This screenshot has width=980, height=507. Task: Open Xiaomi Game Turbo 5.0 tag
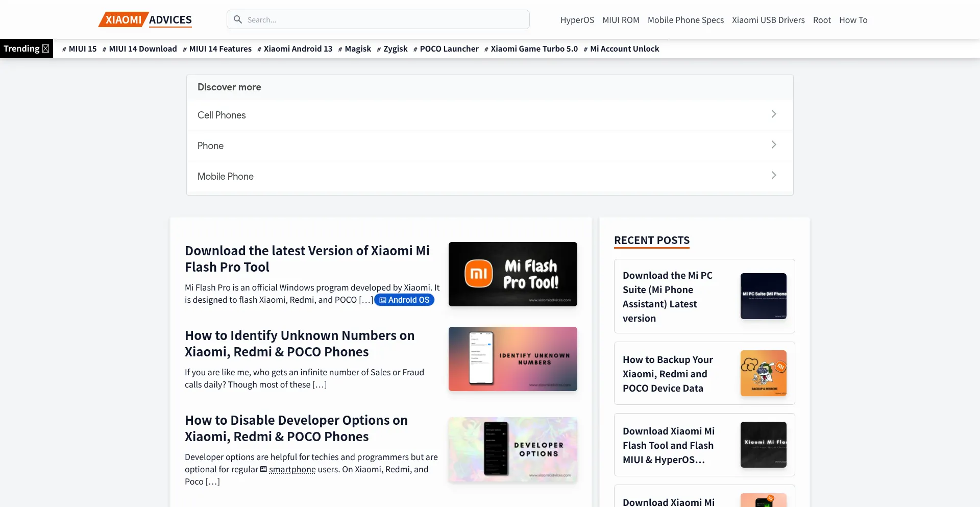531,49
